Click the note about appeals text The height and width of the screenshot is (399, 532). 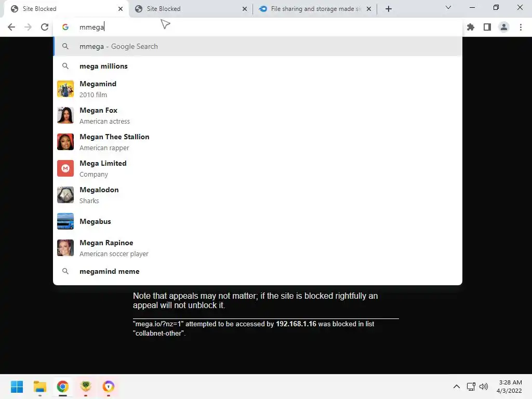(256, 301)
